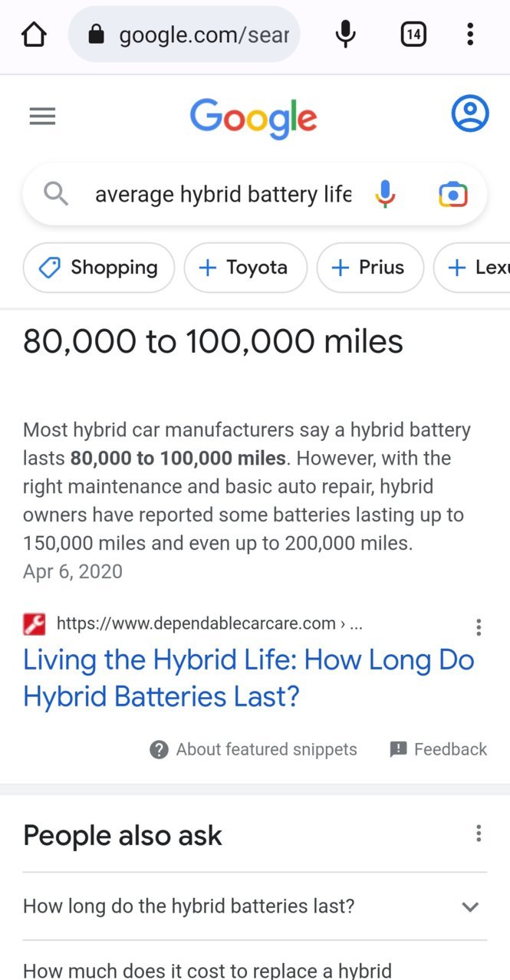The height and width of the screenshot is (980, 510).
Task: Search by image with Google Lens icon
Action: 453,195
